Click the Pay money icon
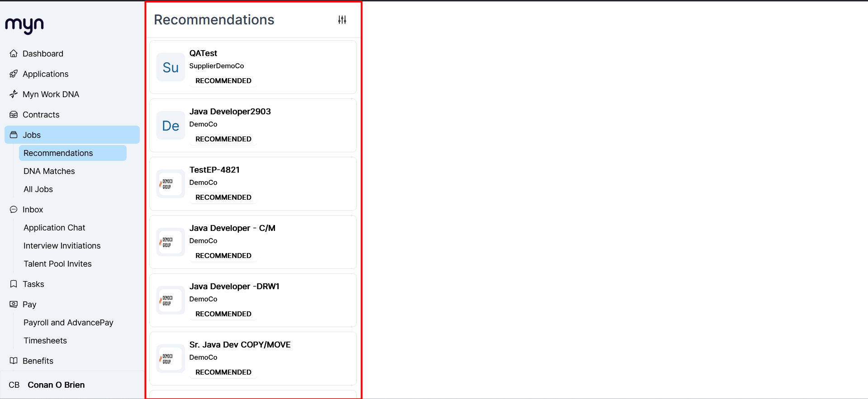Viewport: 868px width, 399px height. coord(14,304)
